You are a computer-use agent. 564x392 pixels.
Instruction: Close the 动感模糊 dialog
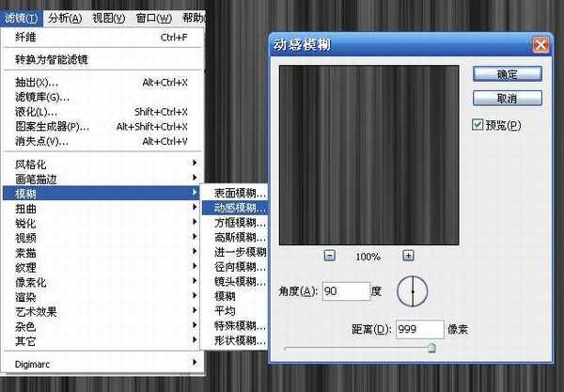point(540,45)
